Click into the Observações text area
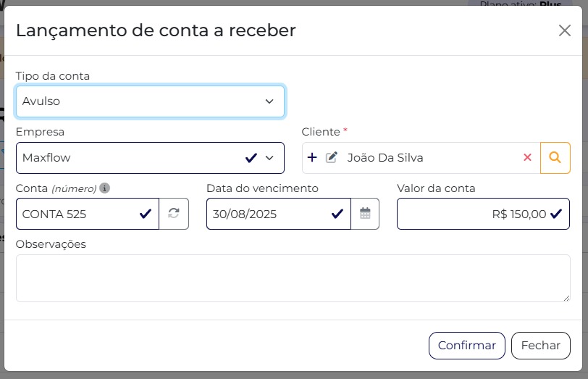Viewport: 588px width, 379px height. click(x=293, y=278)
